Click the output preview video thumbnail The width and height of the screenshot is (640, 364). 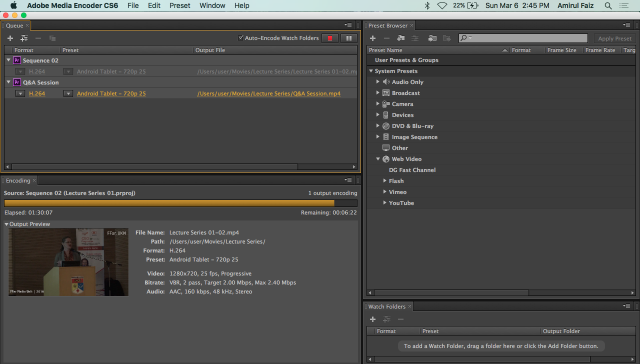coord(68,262)
